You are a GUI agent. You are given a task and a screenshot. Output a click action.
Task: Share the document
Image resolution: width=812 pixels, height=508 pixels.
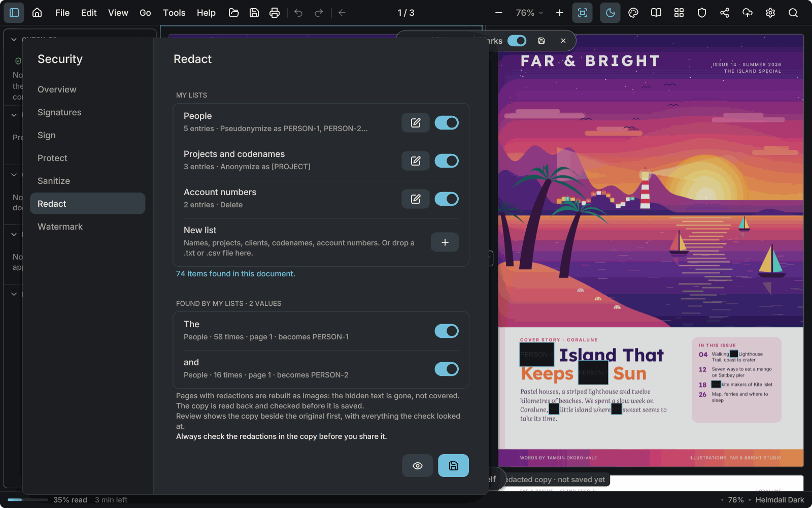(x=725, y=13)
